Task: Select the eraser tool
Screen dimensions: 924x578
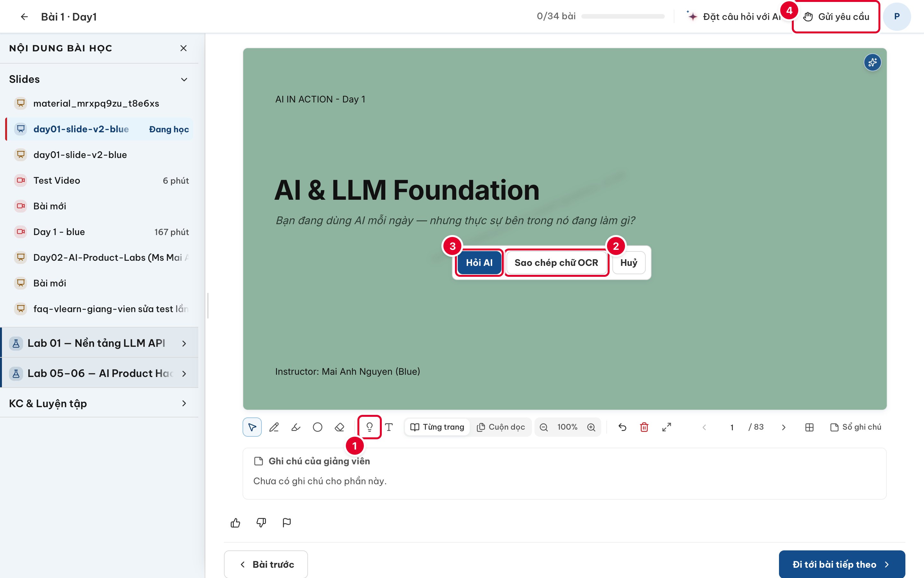Action: 339,427
